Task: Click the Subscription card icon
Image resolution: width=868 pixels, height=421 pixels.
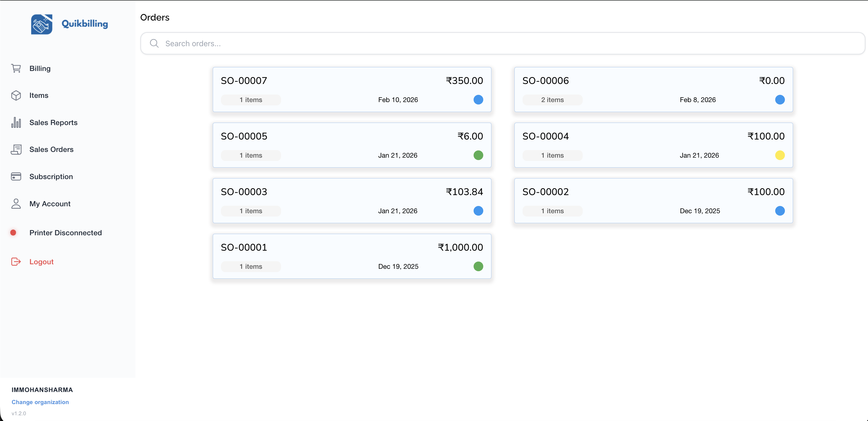Action: [x=16, y=176]
